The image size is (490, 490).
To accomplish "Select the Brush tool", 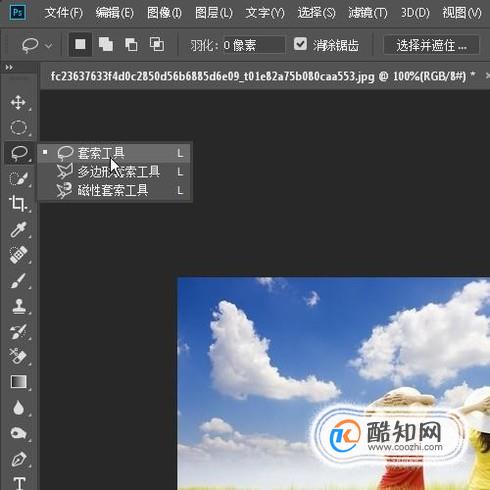I will tap(18, 281).
